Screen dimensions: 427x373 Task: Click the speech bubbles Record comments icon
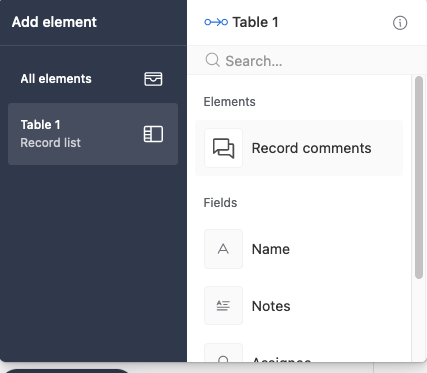tap(223, 148)
